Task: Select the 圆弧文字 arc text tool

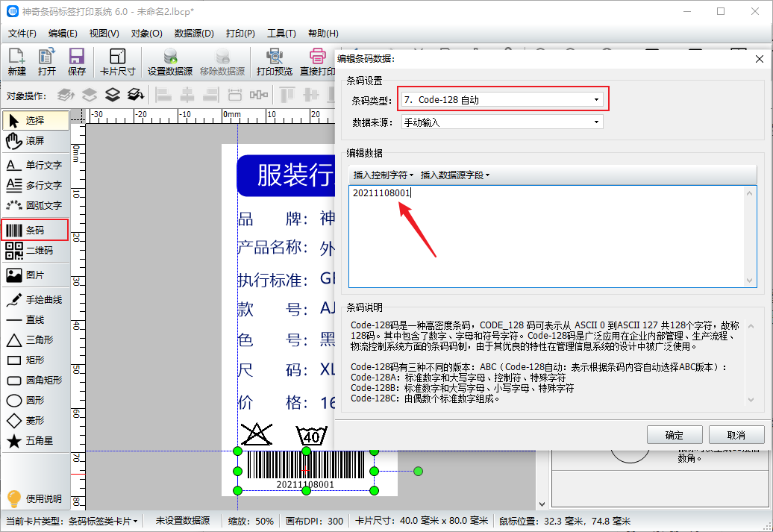Action: coord(36,206)
